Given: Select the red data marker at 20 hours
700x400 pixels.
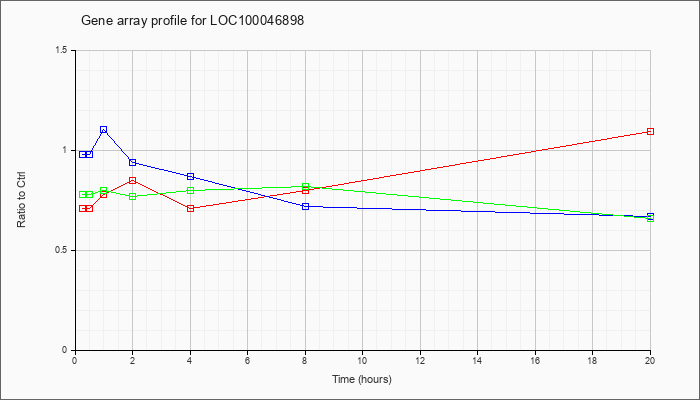Looking at the screenshot, I should click(x=650, y=132).
